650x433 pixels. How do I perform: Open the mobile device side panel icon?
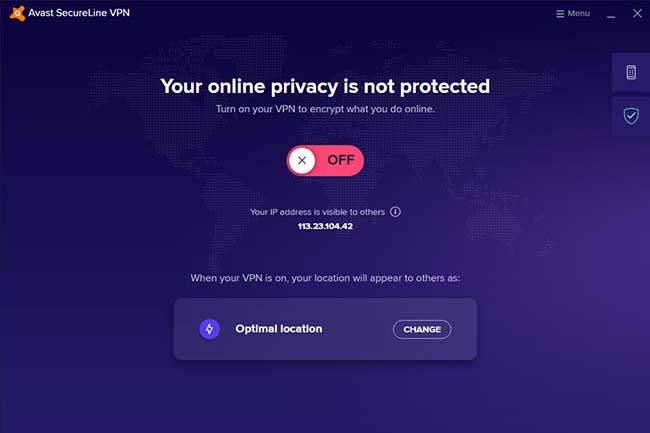pyautogui.click(x=631, y=73)
